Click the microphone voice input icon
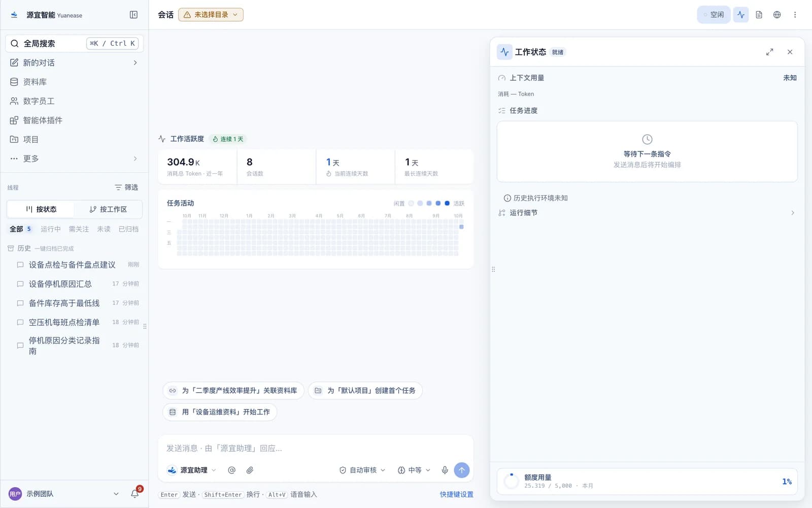Image resolution: width=812 pixels, height=508 pixels. [x=445, y=470]
